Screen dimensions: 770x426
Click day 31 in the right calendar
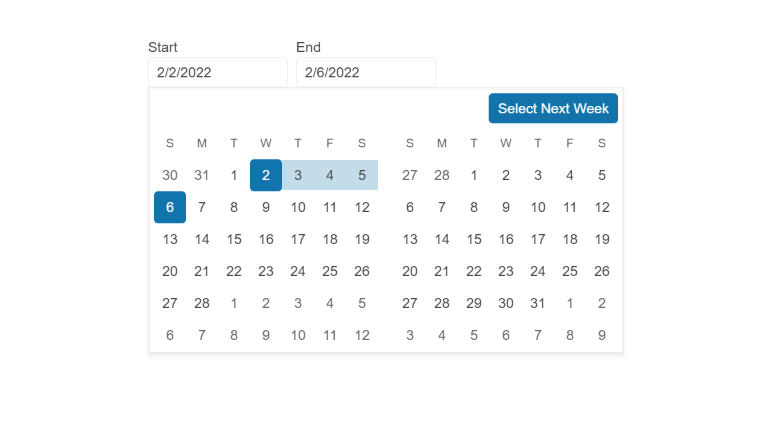click(538, 303)
